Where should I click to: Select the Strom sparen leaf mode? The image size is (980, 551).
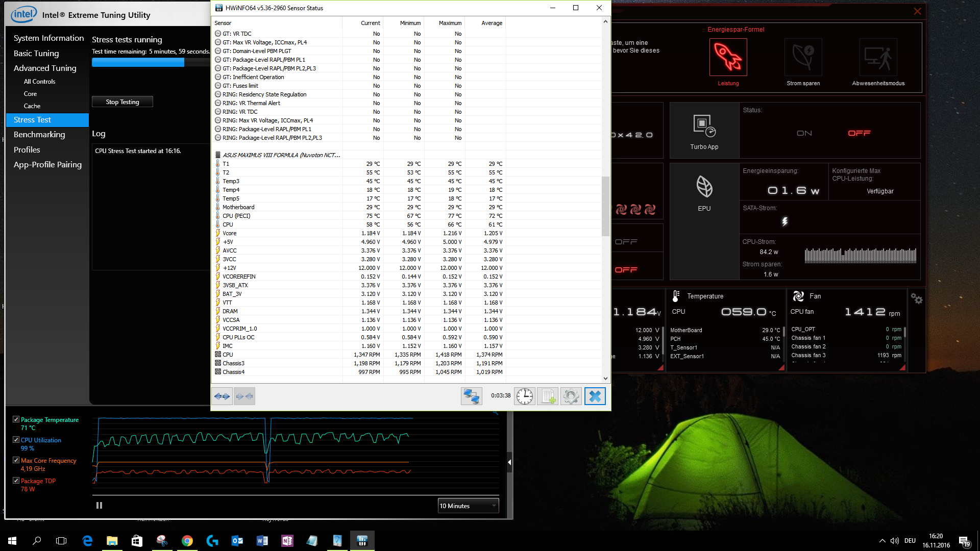803,57
